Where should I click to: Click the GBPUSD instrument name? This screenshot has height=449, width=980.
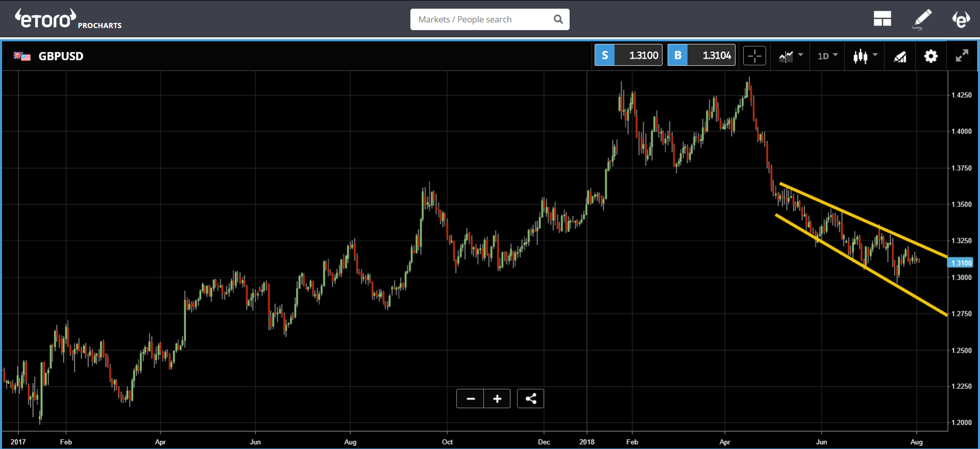61,56
